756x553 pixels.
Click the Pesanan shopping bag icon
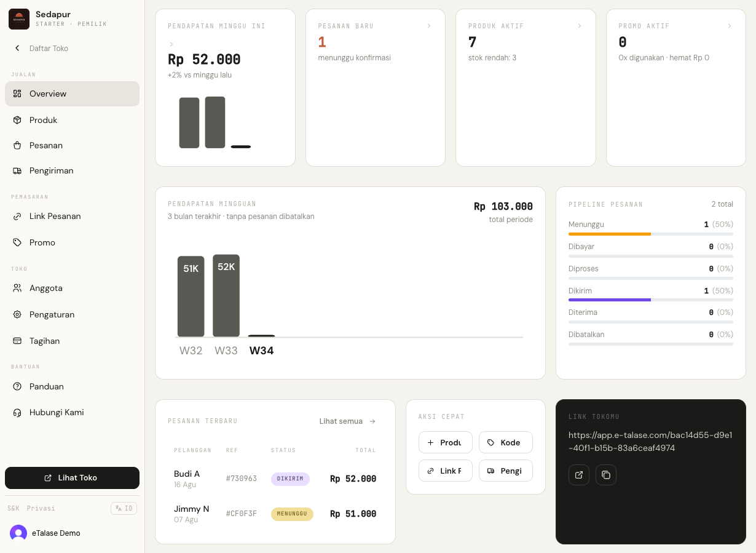pos(17,145)
